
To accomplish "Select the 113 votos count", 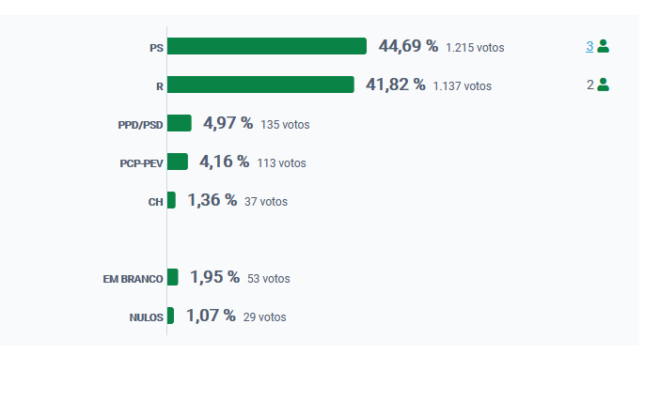I will pos(282,163).
